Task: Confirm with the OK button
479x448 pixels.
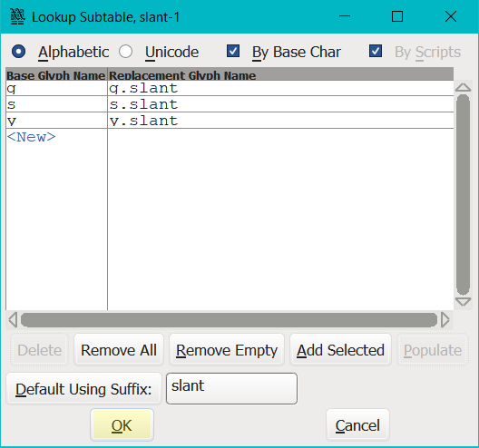Action: [x=122, y=425]
